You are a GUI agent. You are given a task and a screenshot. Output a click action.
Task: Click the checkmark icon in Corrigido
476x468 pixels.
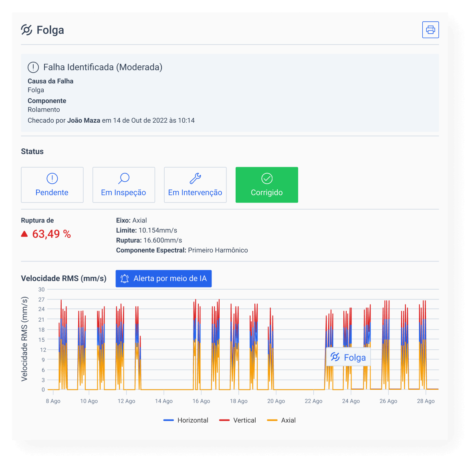(x=267, y=178)
